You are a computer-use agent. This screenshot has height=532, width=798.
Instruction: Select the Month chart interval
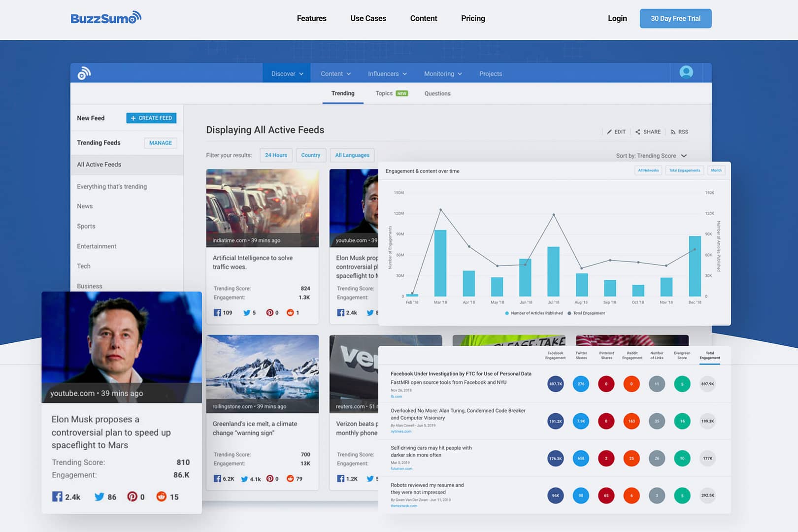(x=716, y=170)
